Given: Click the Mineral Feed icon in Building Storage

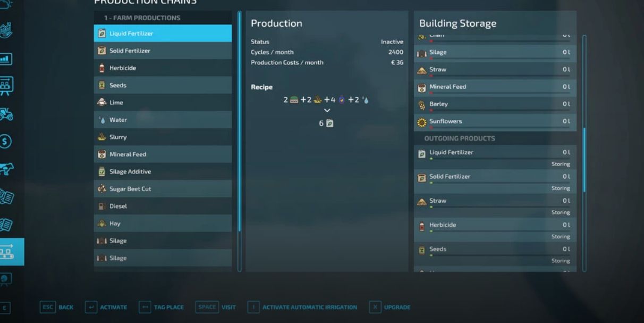Looking at the screenshot, I should pyautogui.click(x=422, y=88).
